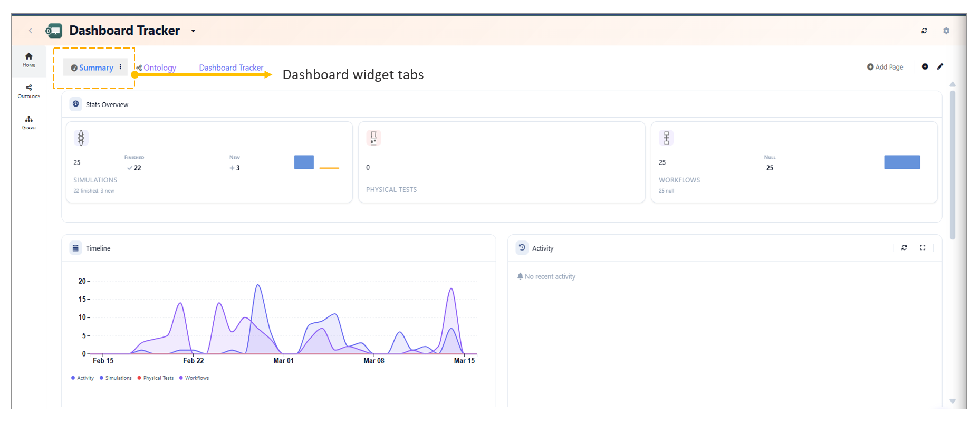Toggle Simulations series in timeline legend
This screenshot has height=433, width=980.
click(116, 378)
